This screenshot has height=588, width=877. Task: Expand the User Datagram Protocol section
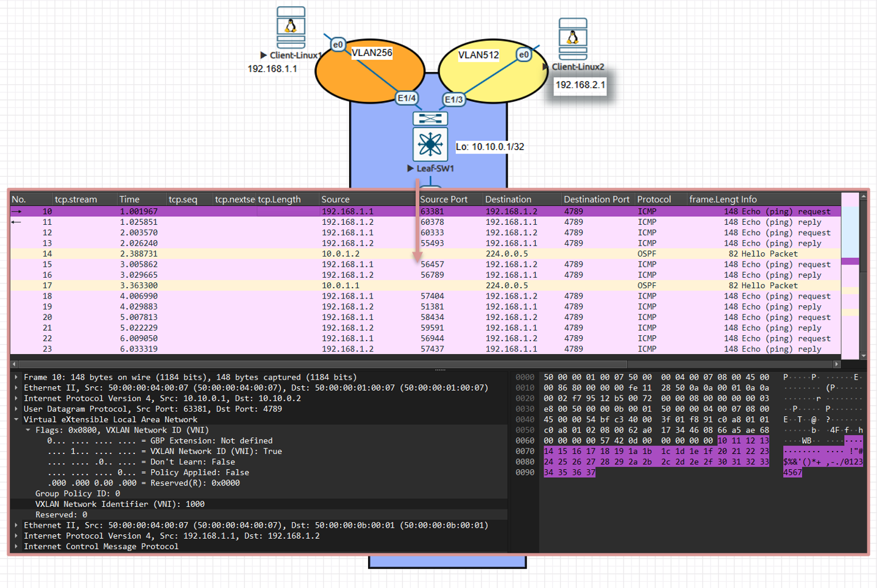coord(16,409)
